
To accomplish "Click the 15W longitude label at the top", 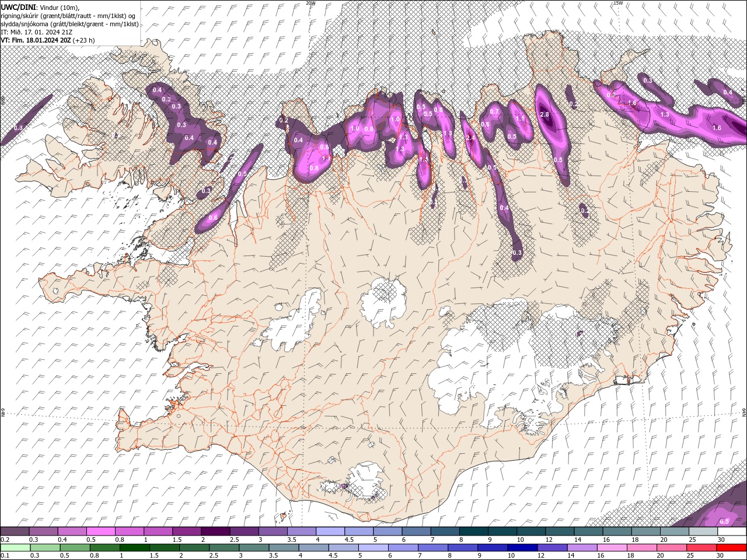I will 618,3.
